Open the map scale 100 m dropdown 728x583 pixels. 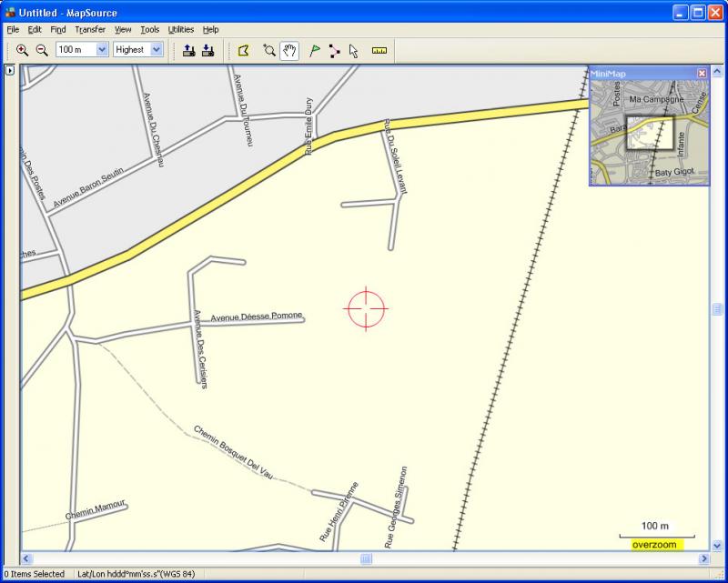[102, 50]
